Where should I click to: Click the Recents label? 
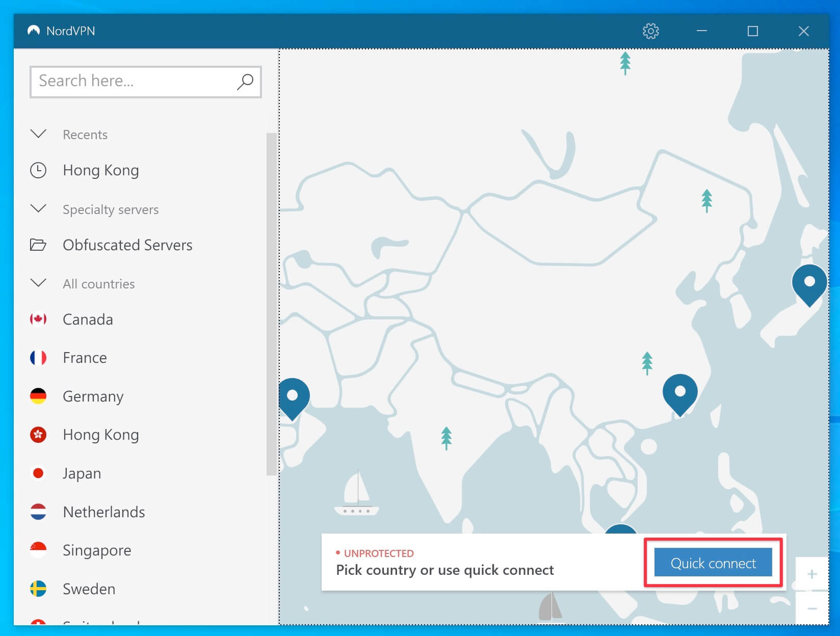[x=85, y=135]
